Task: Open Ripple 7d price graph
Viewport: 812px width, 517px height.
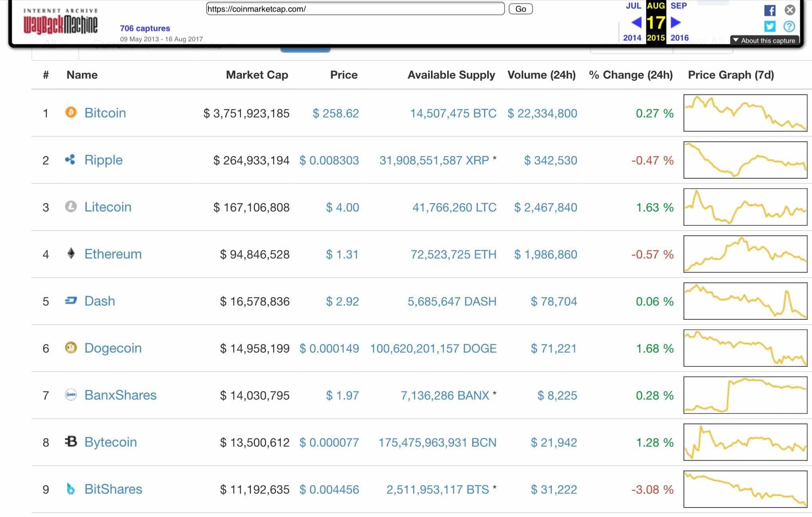Action: (x=745, y=160)
